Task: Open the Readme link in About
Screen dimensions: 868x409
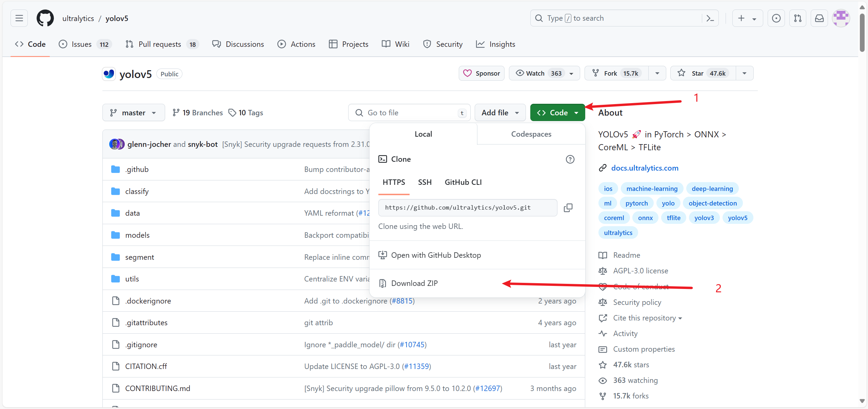Action: 627,255
